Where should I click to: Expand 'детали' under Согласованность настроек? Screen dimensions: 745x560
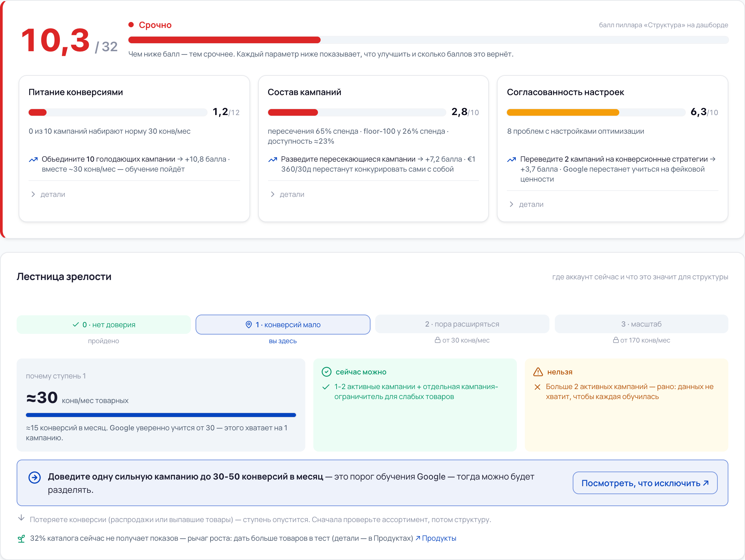(x=526, y=205)
